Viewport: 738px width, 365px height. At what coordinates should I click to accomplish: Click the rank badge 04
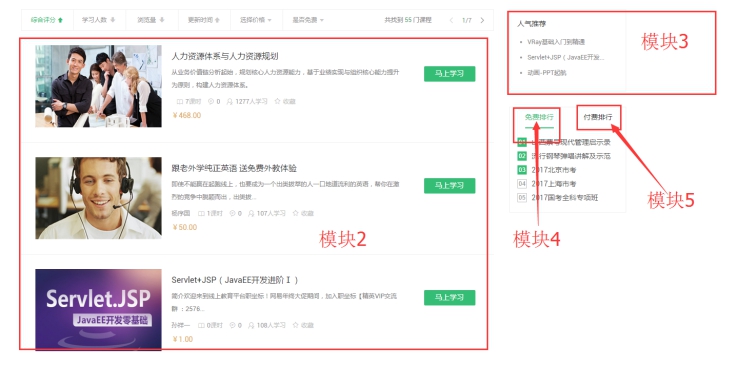coord(522,184)
